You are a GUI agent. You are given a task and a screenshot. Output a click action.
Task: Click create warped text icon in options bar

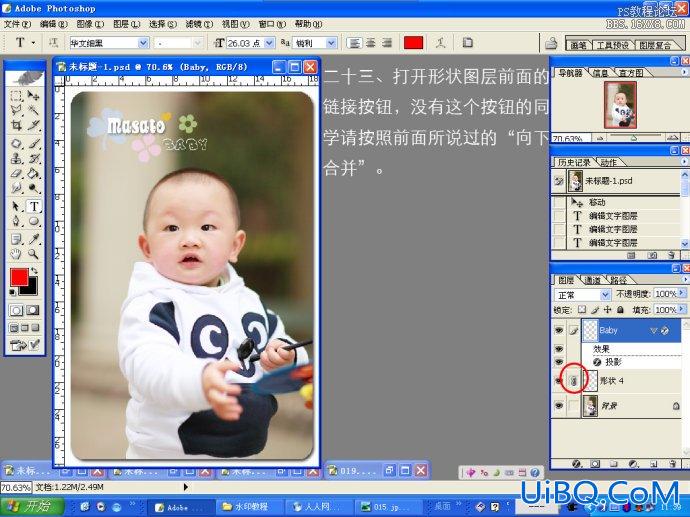tap(440, 43)
